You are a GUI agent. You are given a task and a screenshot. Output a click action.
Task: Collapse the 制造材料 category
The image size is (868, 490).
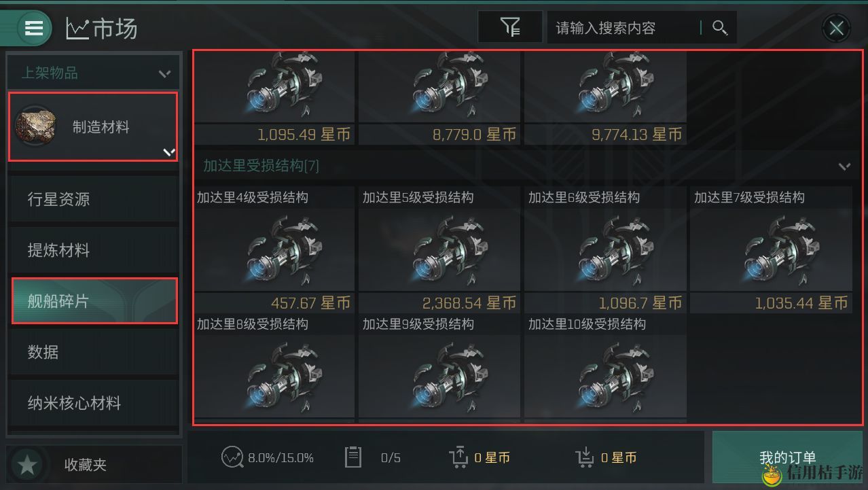click(x=169, y=152)
